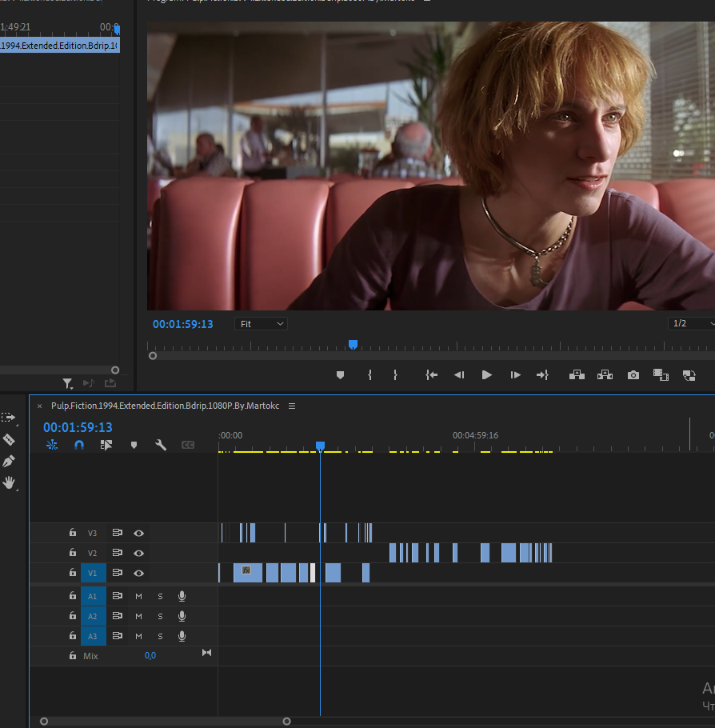Toggle lock on track V2
This screenshot has height=728, width=715.
point(73,553)
